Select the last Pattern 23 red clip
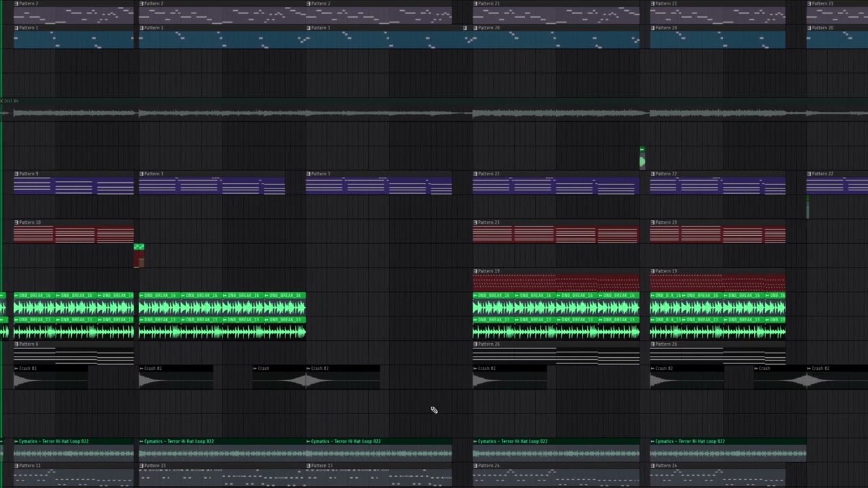 [717, 232]
